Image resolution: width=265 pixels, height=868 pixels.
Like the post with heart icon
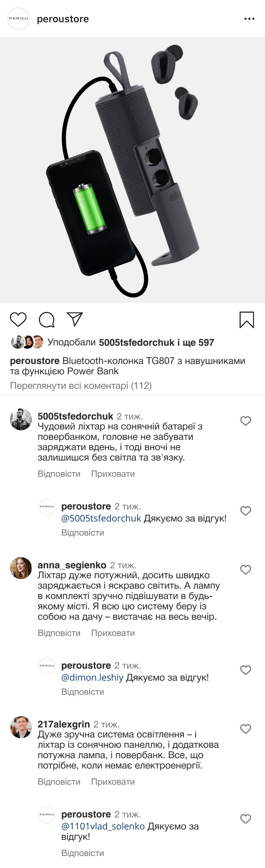(18, 320)
